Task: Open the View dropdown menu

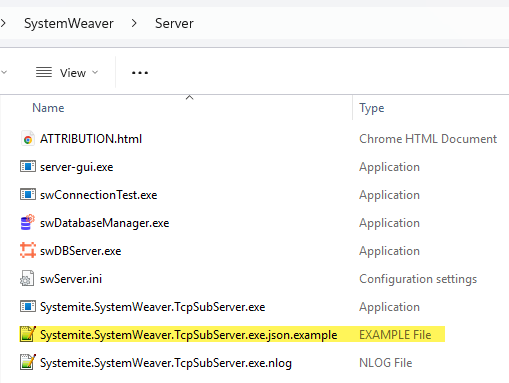Action: (67, 72)
